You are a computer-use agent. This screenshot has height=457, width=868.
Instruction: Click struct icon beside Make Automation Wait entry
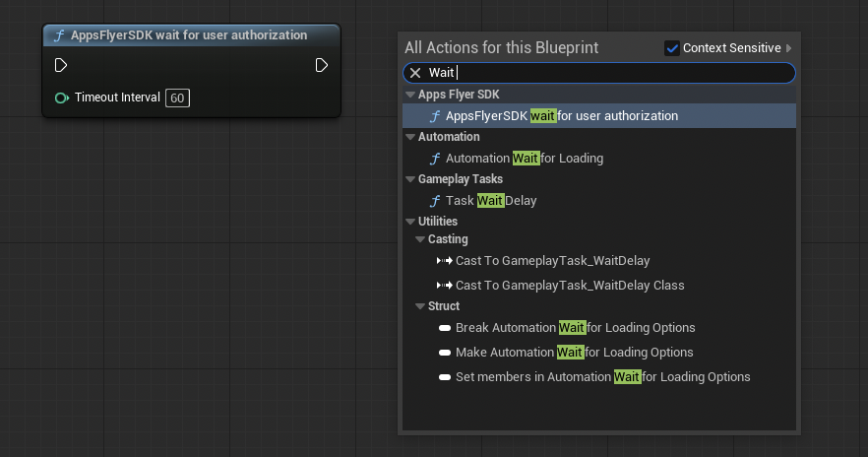point(445,353)
